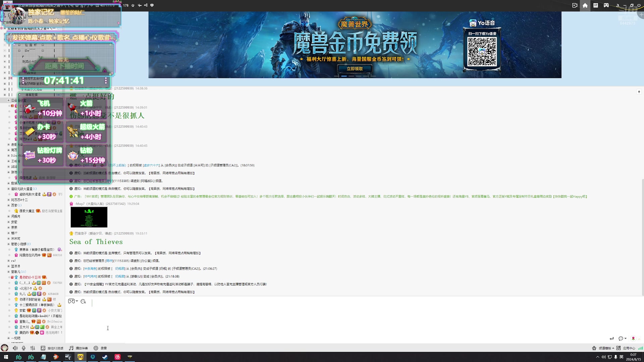Click the three-dot menu on countdown timer overlay
Image resolution: width=644 pixels, height=362 pixels.
pyautogui.click(x=106, y=81)
